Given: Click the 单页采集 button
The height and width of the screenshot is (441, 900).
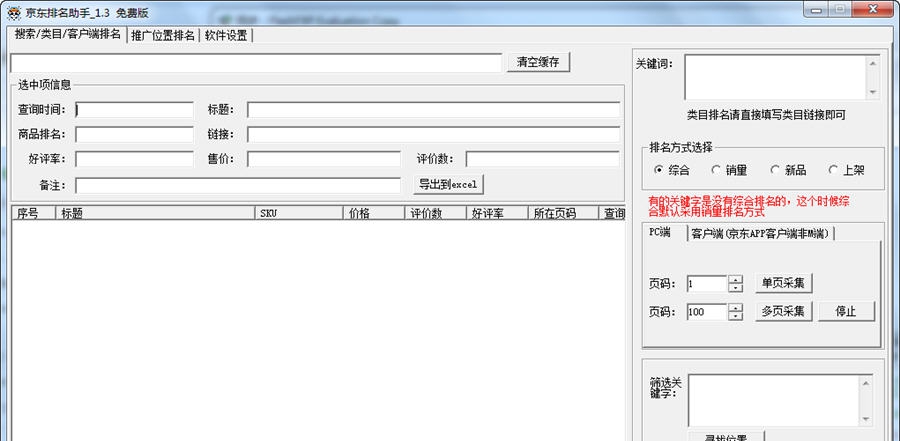Looking at the screenshot, I should (x=783, y=283).
